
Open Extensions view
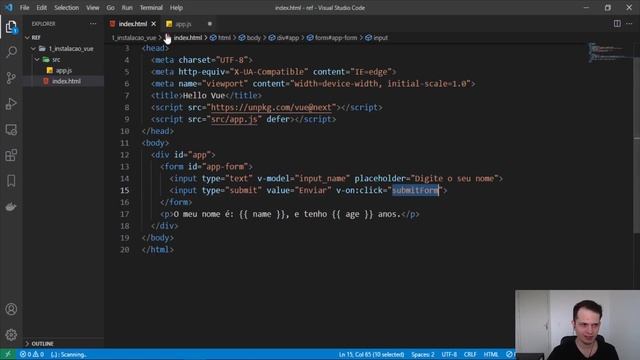pyautogui.click(x=11, y=155)
